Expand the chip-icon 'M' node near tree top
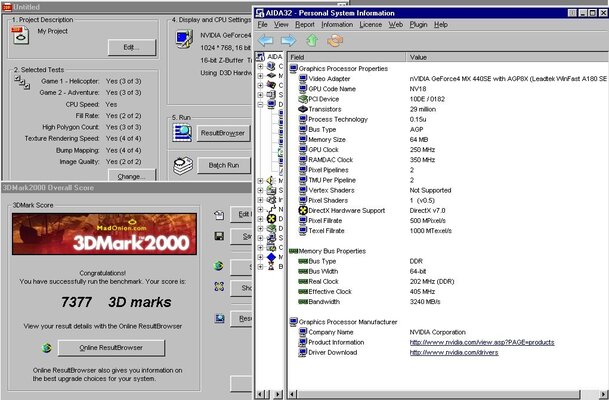Viewport: 609px width, 400px height. tap(260, 76)
